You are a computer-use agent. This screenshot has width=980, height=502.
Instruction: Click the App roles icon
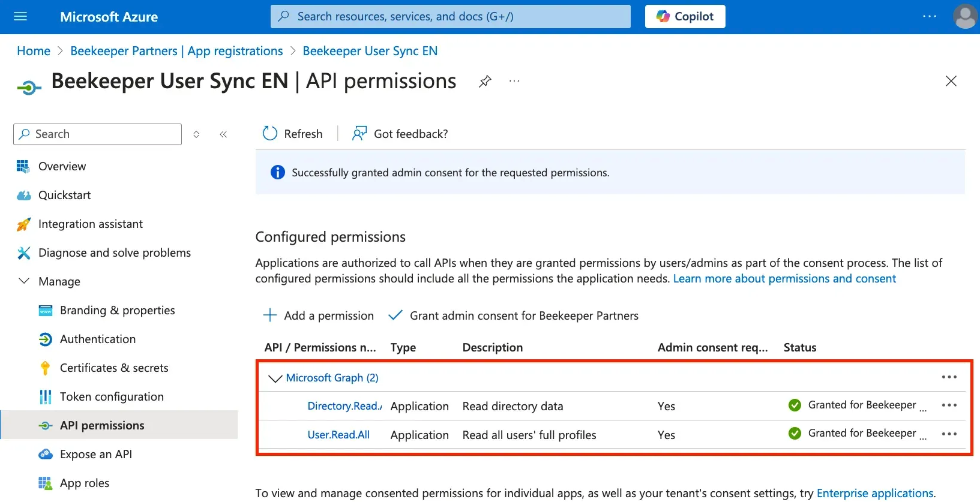46,483
